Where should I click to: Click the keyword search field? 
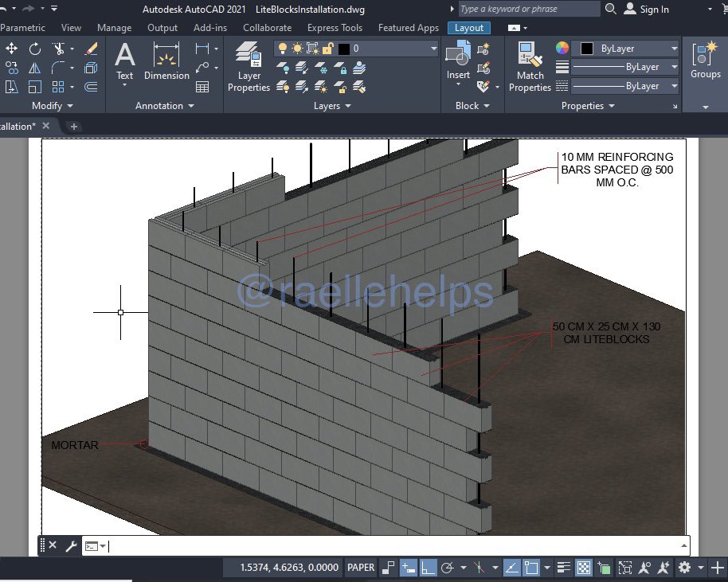pyautogui.click(x=528, y=9)
